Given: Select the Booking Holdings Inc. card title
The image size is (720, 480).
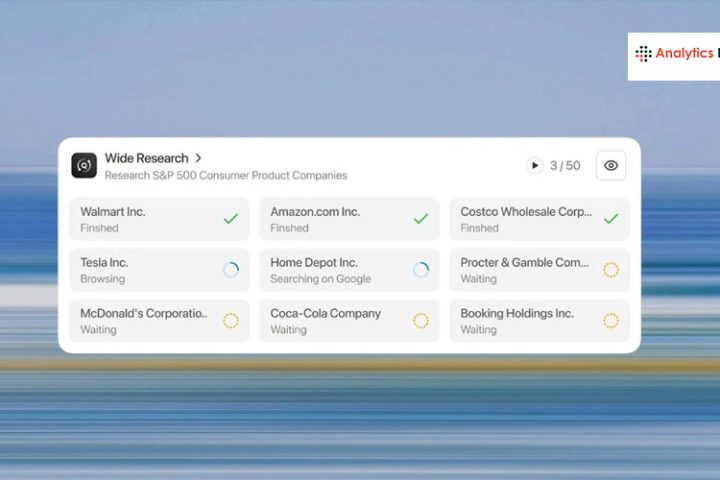Looking at the screenshot, I should pos(517,313).
